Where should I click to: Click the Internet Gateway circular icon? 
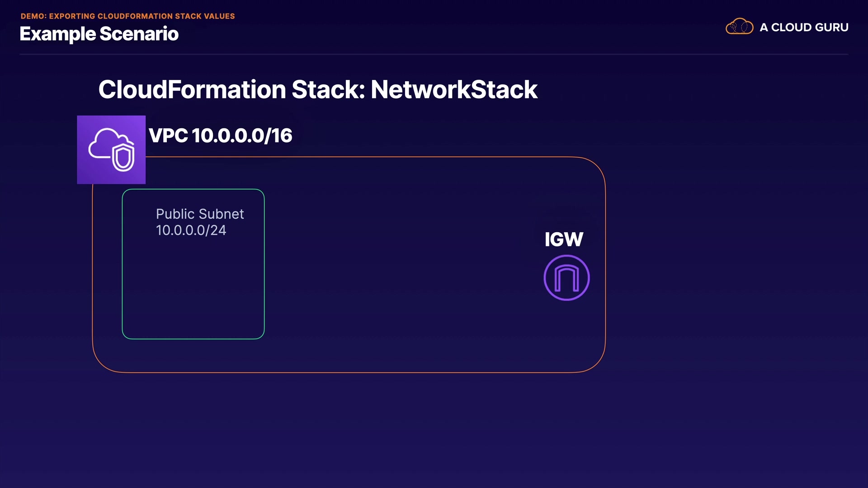click(566, 278)
